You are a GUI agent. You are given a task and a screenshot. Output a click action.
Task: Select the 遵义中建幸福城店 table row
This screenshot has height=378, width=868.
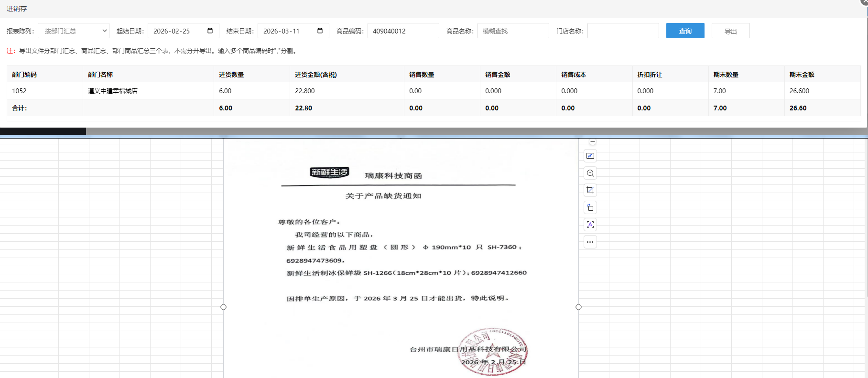(113, 91)
